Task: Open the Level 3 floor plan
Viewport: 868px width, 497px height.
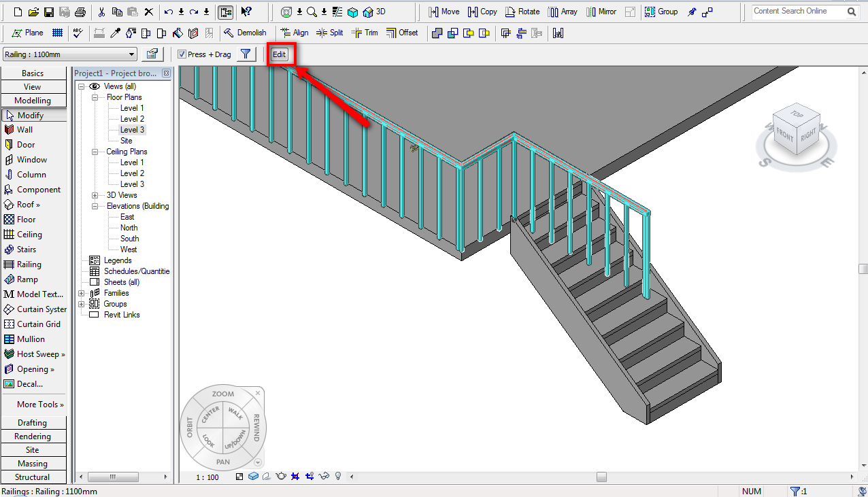Action: pos(132,130)
